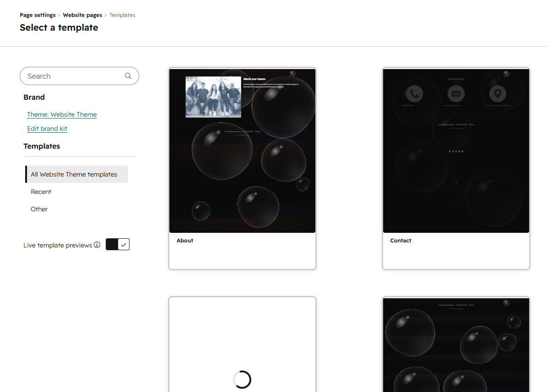The image size is (547, 392).
Task: Click the menu icon in Contact preview
Action: [506, 74]
